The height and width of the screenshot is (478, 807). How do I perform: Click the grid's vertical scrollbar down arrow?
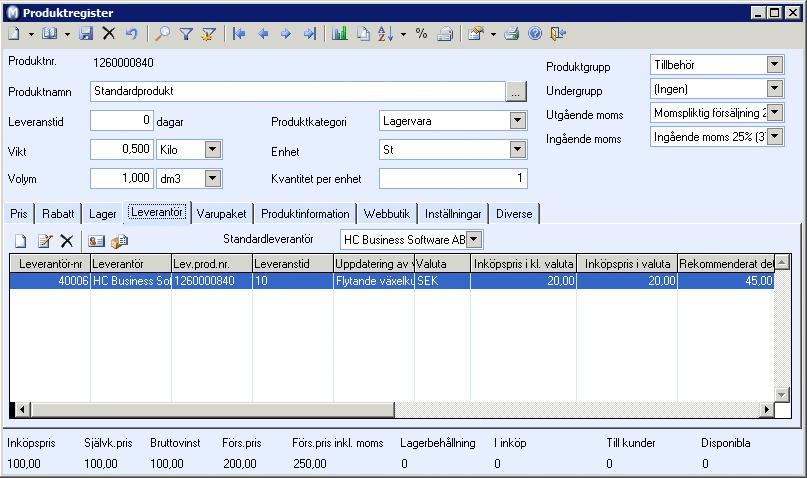[782, 395]
